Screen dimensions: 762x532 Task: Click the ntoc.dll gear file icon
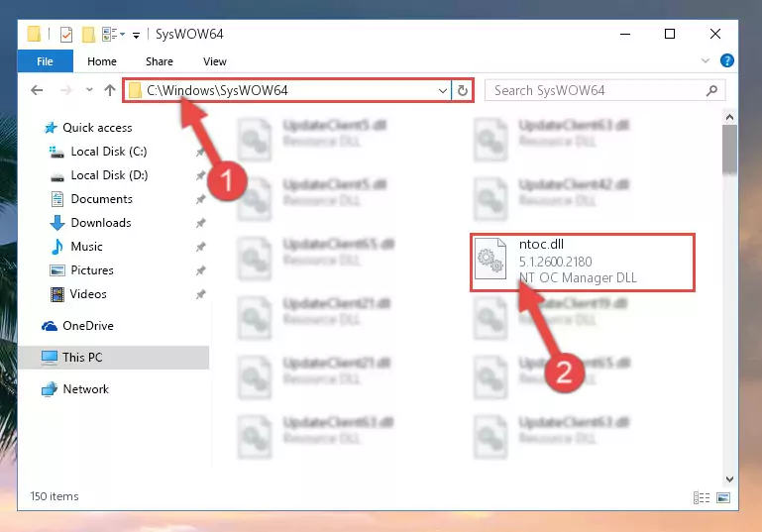490,260
